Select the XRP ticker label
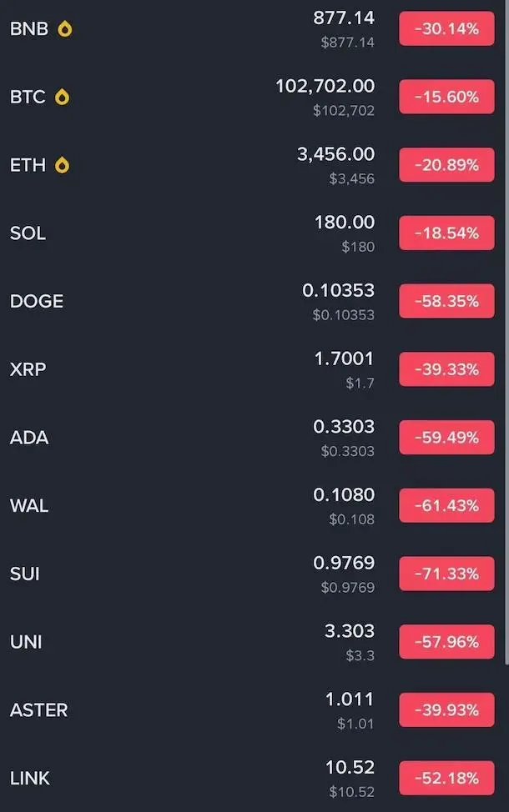This screenshot has width=509, height=812. click(28, 369)
